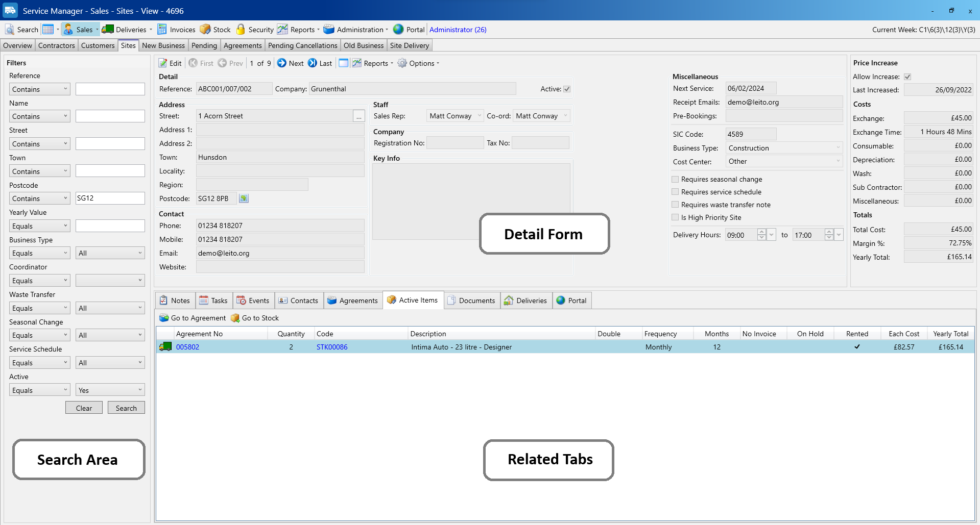Enable Is High Priority Site checkbox
The height and width of the screenshot is (525, 980).
(x=675, y=217)
